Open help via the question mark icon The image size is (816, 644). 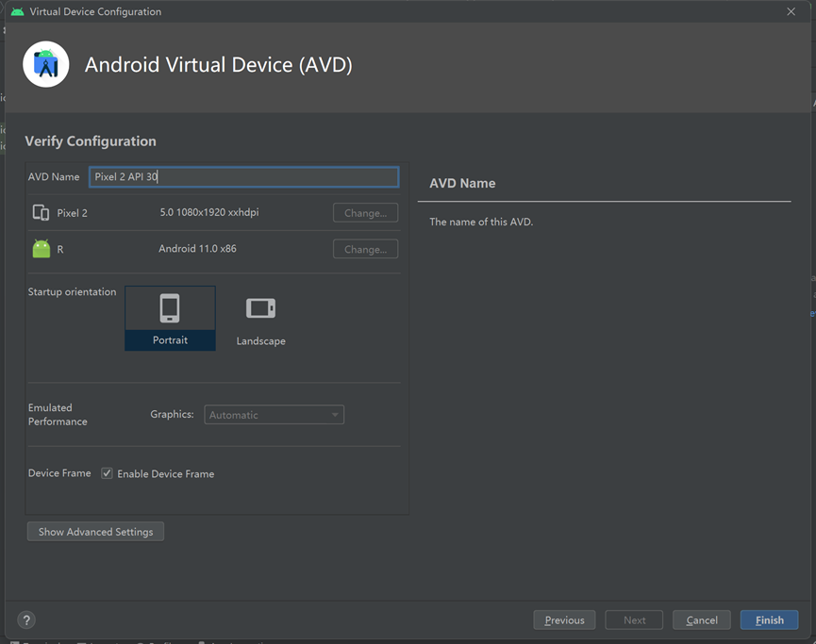tap(25, 619)
